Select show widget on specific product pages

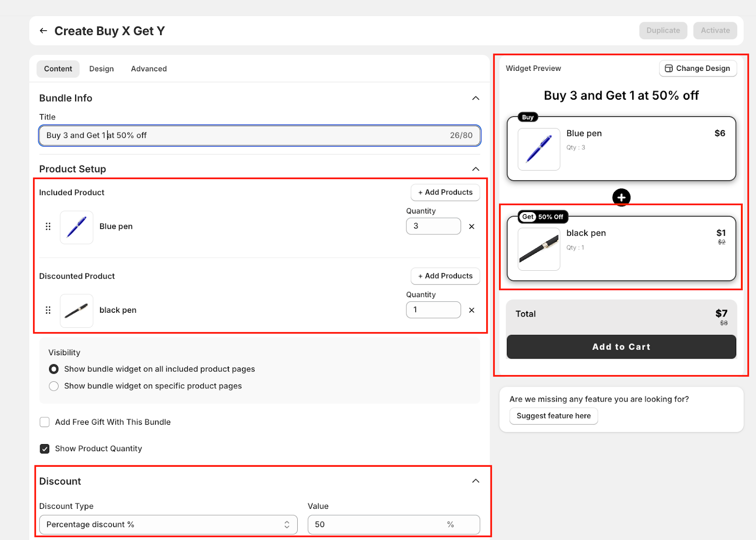pyautogui.click(x=54, y=386)
